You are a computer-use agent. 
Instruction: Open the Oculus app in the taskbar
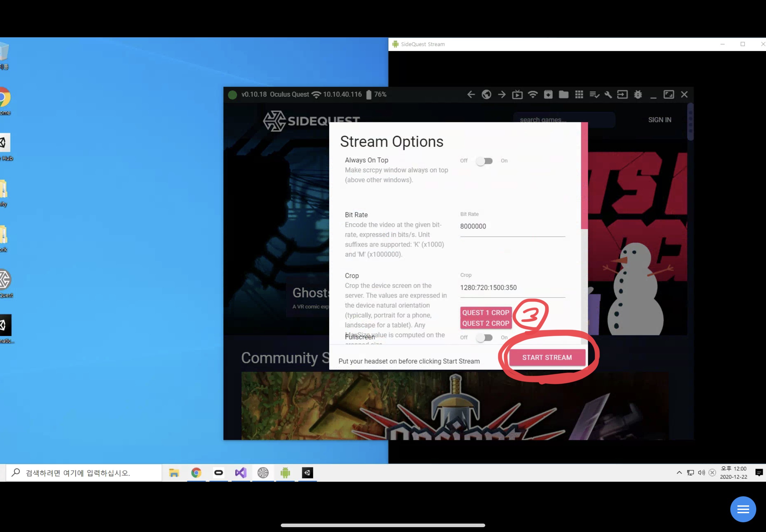click(x=218, y=473)
